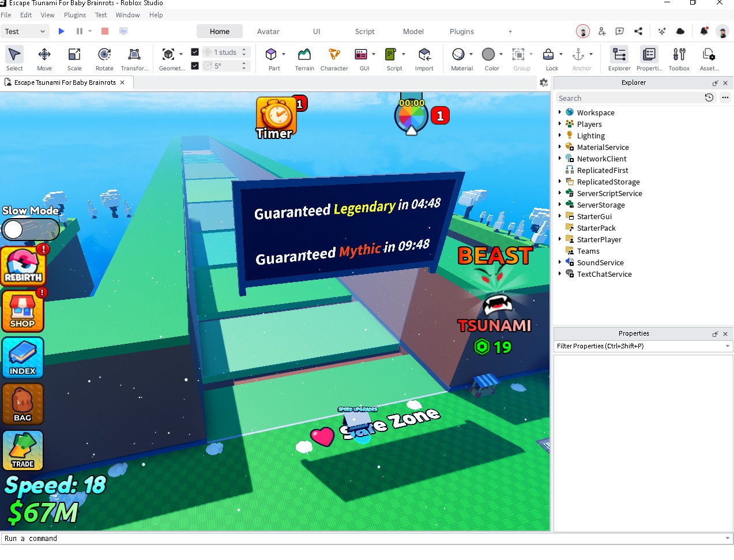The height and width of the screenshot is (560, 734).
Task: Open the Edit menu
Action: [26, 15]
